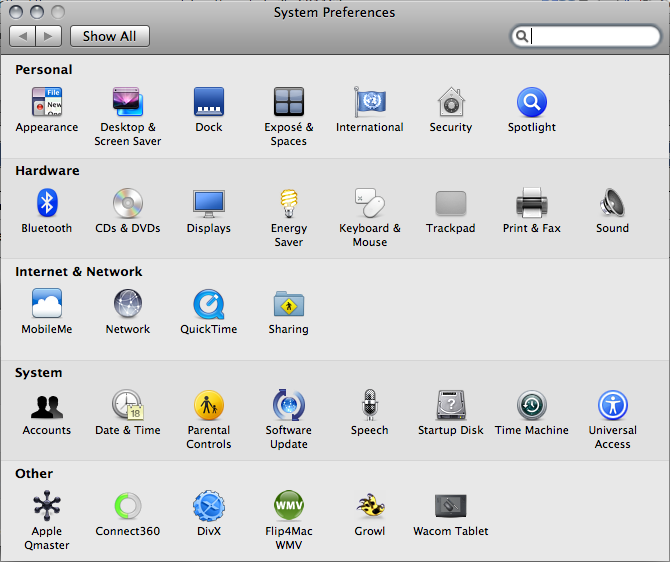Viewport: 670px width, 562px height.
Task: Click the minimize window button
Action: [x=37, y=12]
